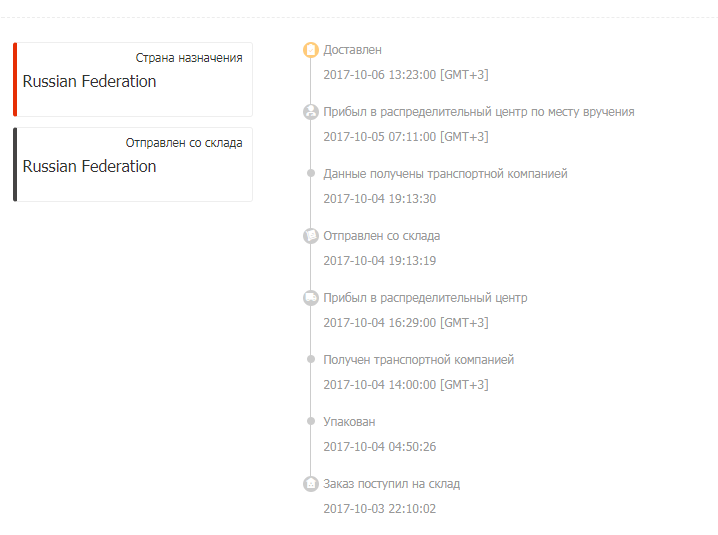This screenshot has width=718, height=535.
Task: Click the Заказ поступил на склад status label
Action: click(x=392, y=484)
